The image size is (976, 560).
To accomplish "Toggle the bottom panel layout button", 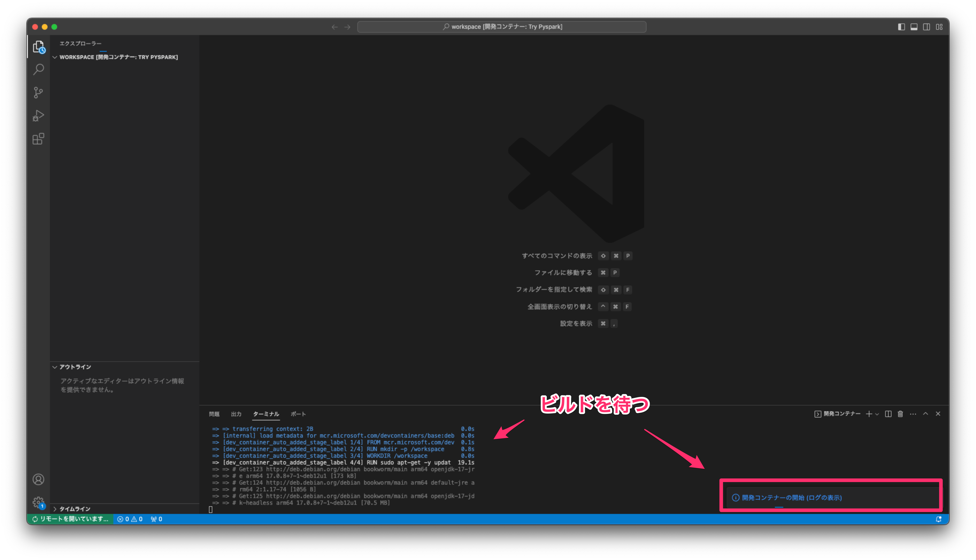I will coord(914,27).
